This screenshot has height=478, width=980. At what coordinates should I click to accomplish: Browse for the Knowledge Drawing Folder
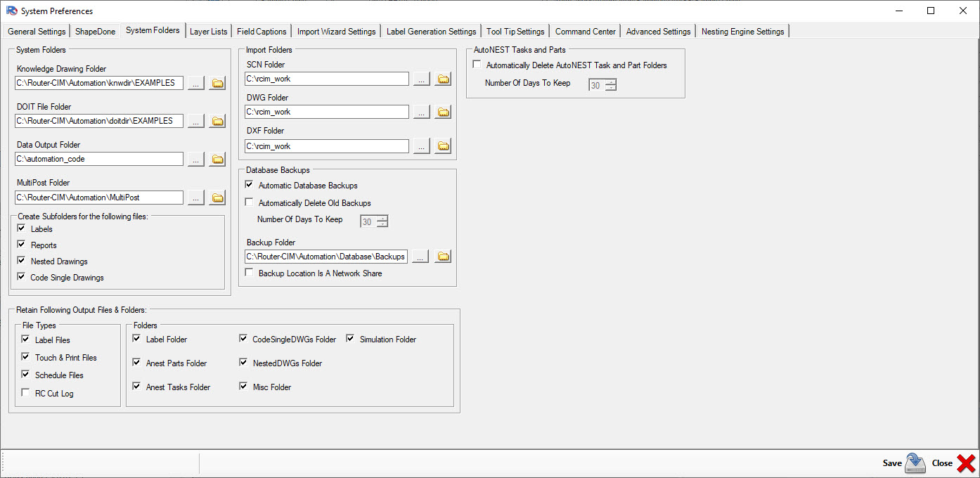(x=195, y=82)
